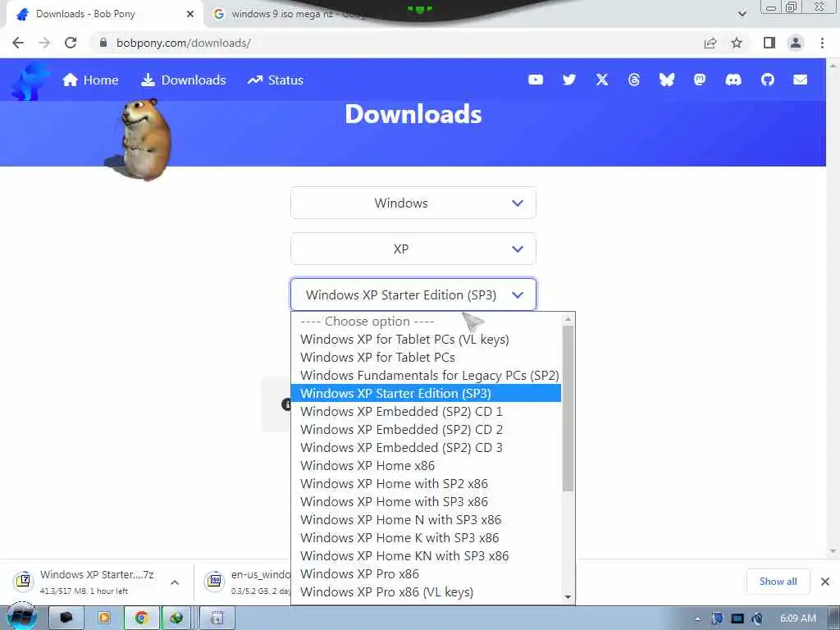Go back with the browser back arrow
Screen dimensions: 840x630
18,43
